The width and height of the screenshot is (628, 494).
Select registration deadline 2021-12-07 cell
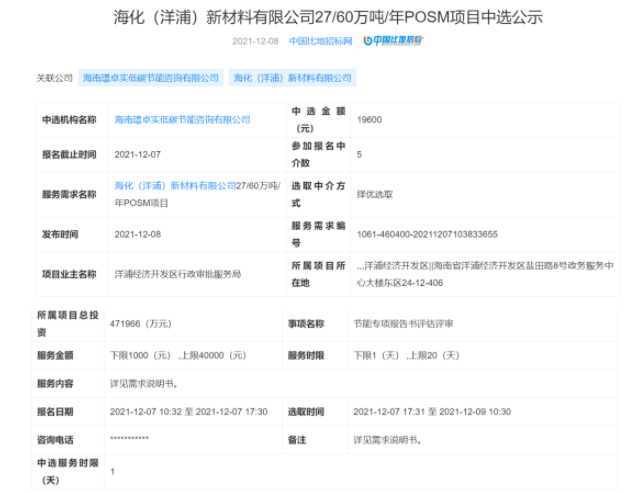click(x=137, y=154)
